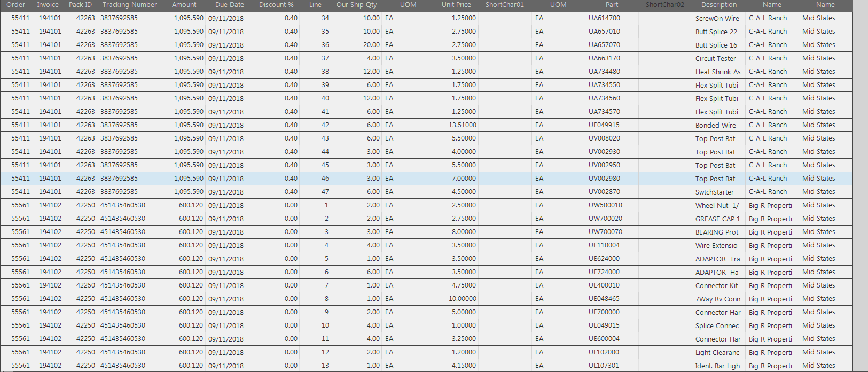Select part cell UA734560
The width and height of the screenshot is (868, 372).
pos(605,98)
